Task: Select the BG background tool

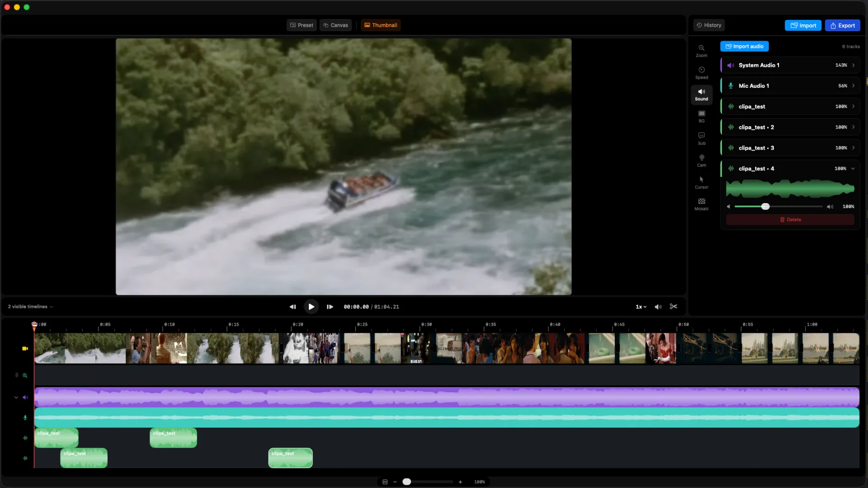Action: click(701, 116)
